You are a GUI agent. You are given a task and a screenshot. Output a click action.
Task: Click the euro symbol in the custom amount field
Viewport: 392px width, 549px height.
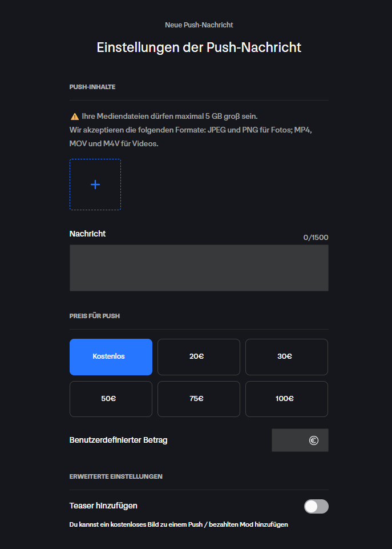pyautogui.click(x=314, y=440)
